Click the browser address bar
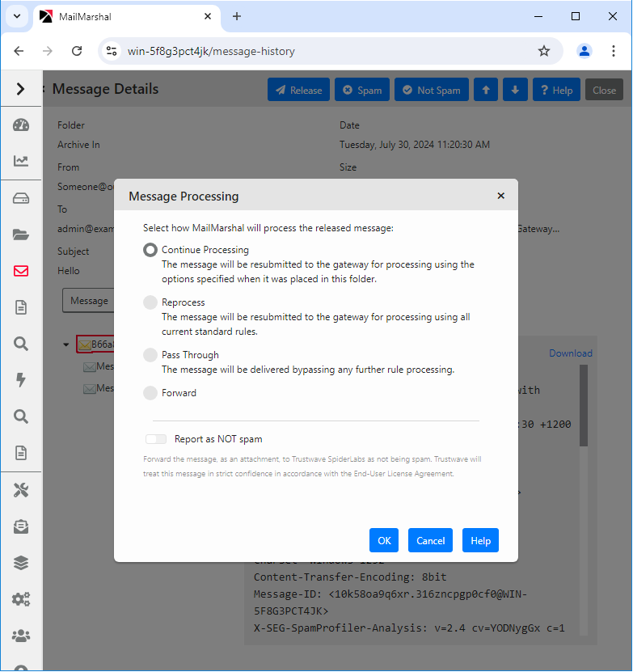 click(329, 51)
